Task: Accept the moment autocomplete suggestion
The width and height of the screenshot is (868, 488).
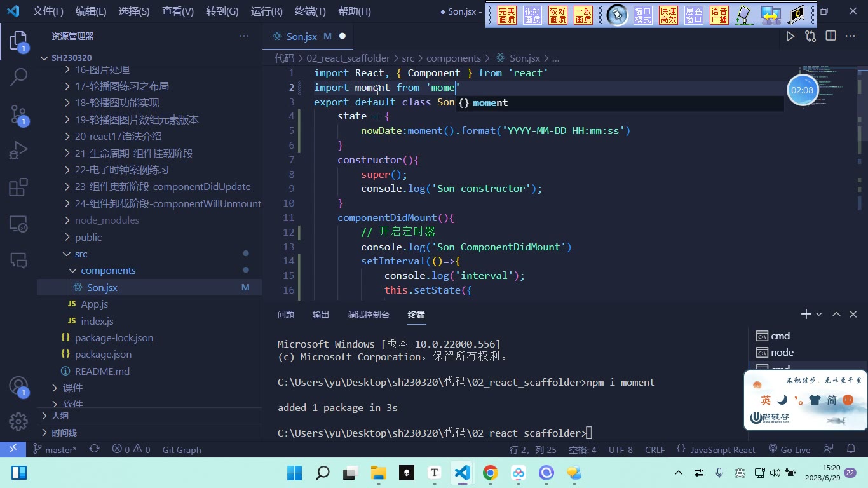Action: click(620, 103)
